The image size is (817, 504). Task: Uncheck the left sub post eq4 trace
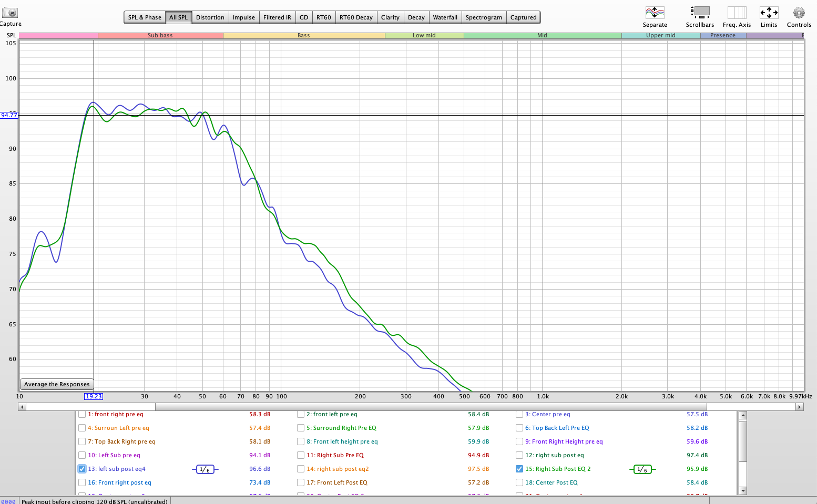pos(82,469)
